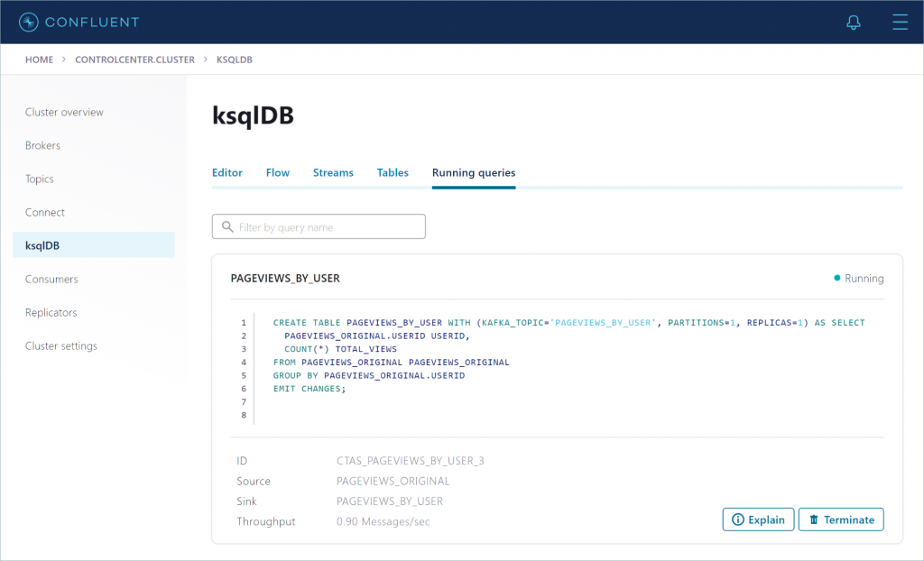Open the hamburger main menu
This screenshot has width=924, height=561.
tap(900, 23)
